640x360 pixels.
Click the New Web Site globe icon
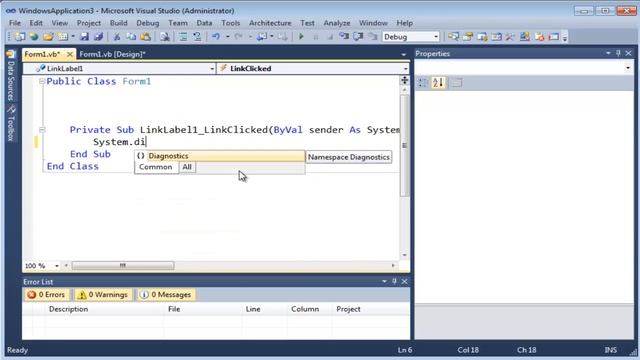[x=34, y=37]
